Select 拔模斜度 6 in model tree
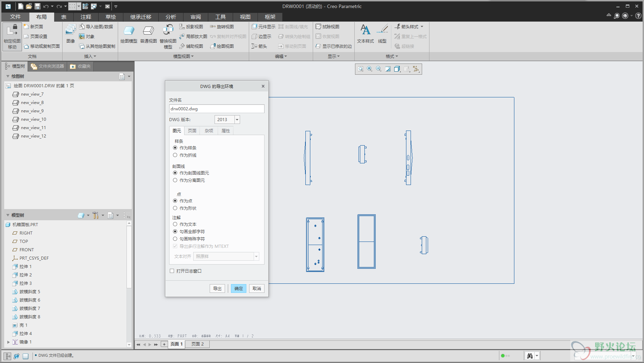The height and width of the screenshot is (363, 644). tap(26, 300)
